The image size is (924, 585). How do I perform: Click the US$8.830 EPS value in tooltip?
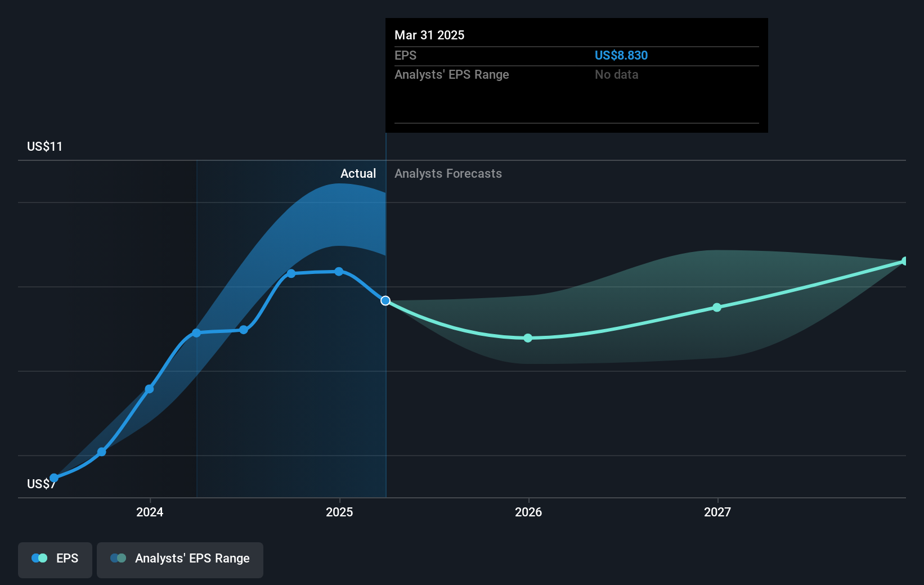(x=621, y=55)
